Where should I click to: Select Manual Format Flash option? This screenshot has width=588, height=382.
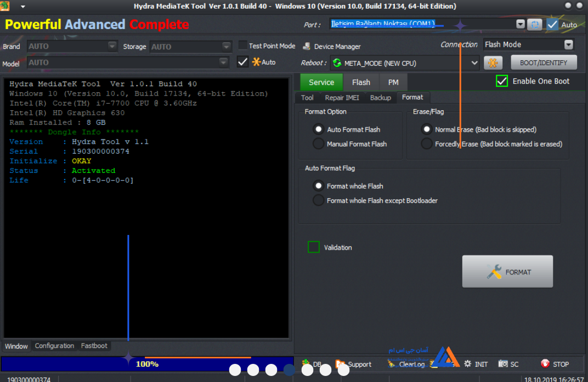click(x=318, y=144)
